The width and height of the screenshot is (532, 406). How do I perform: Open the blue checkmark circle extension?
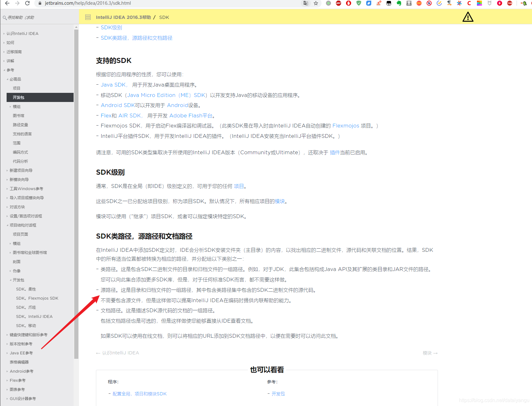(439, 3)
